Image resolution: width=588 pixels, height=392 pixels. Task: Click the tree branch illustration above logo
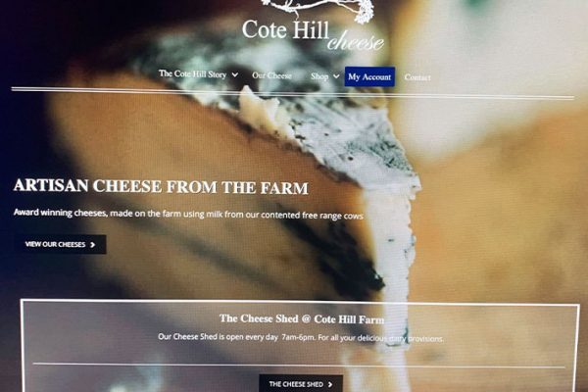pos(318,8)
